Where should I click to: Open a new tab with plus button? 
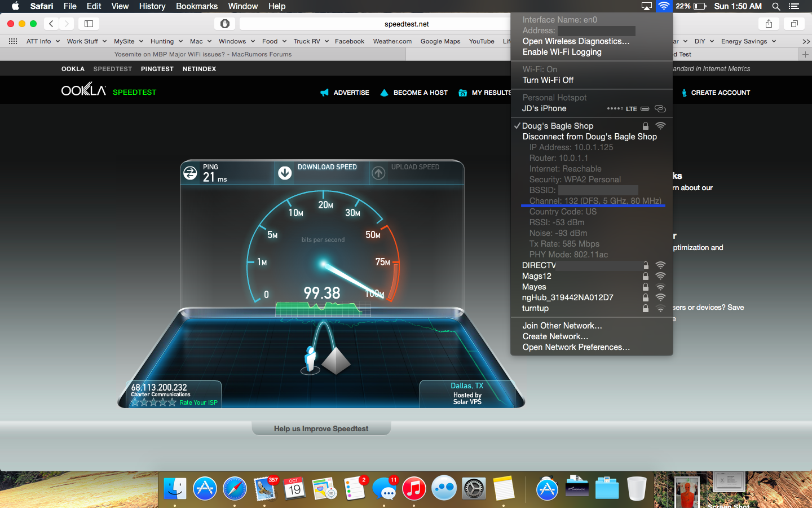point(805,54)
